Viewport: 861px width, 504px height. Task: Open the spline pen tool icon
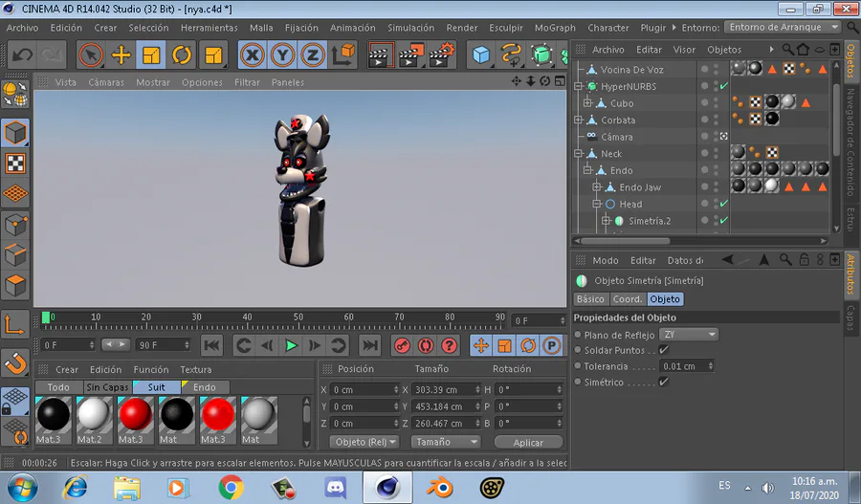pyautogui.click(x=511, y=55)
